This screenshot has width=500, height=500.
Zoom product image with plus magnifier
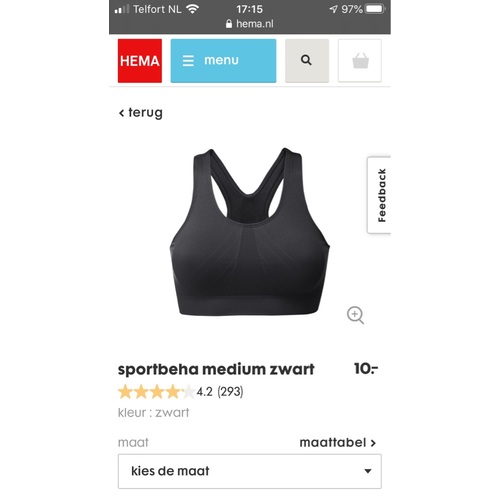pyautogui.click(x=355, y=315)
